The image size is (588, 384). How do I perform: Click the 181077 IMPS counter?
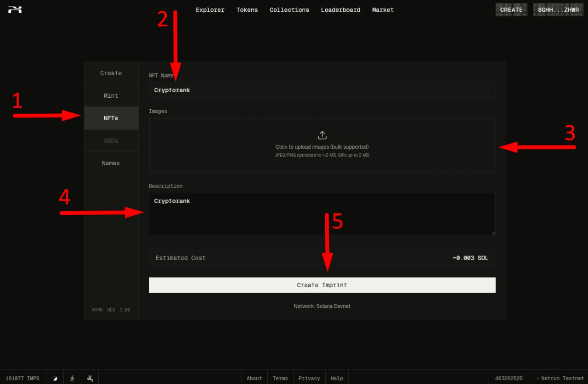[23, 378]
